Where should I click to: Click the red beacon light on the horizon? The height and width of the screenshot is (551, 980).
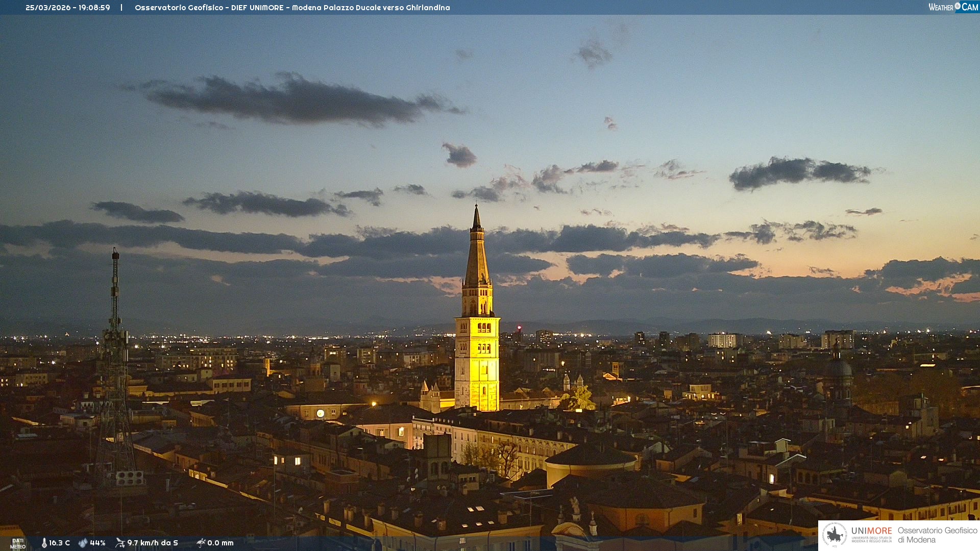(519, 328)
